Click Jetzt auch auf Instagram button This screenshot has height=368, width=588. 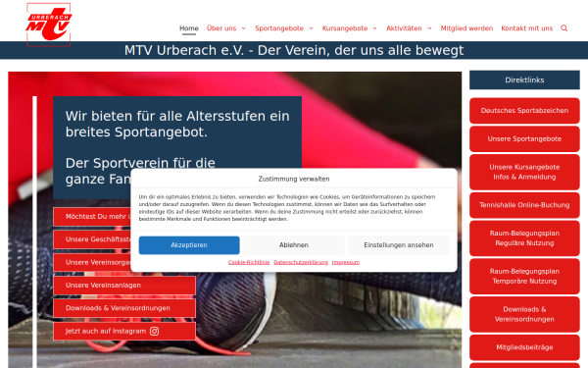point(124,332)
